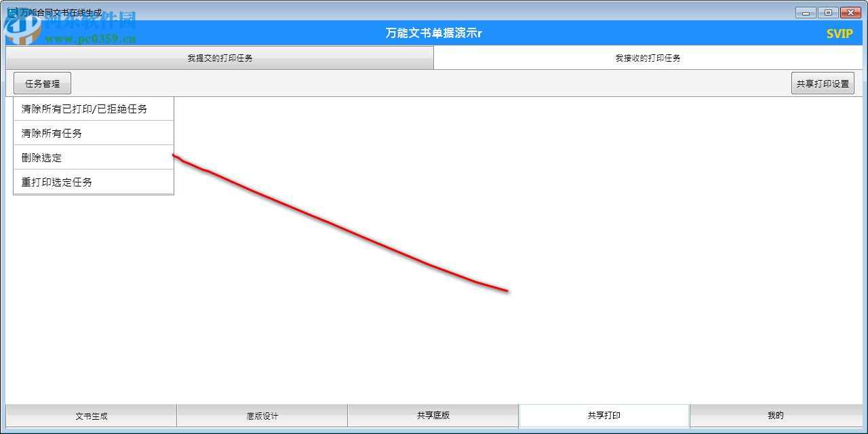
Task: Open the 任务管理 menu
Action: point(43,83)
